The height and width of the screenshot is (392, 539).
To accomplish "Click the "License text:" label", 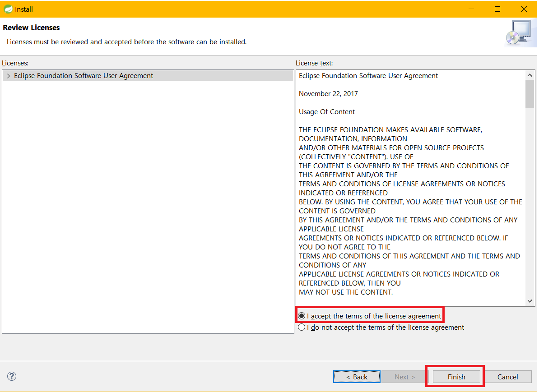I will point(314,63).
